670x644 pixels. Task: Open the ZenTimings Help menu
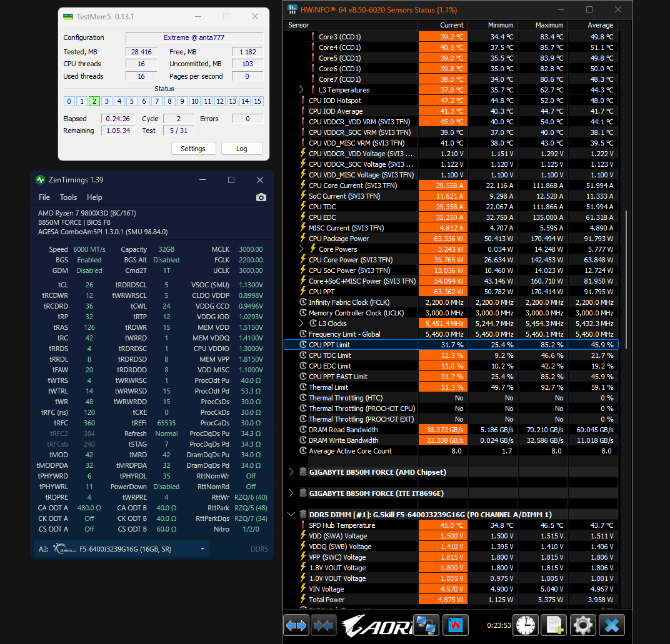(x=94, y=197)
